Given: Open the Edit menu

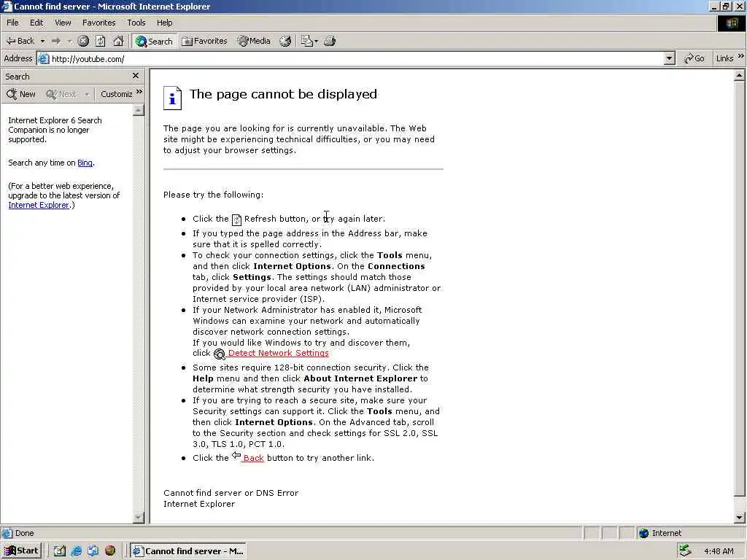Looking at the screenshot, I should point(36,23).
